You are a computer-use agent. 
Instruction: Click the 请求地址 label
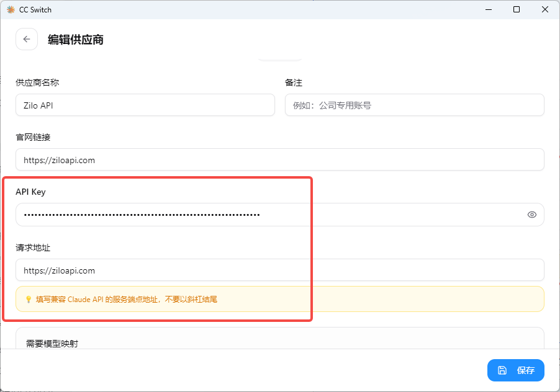pos(33,247)
